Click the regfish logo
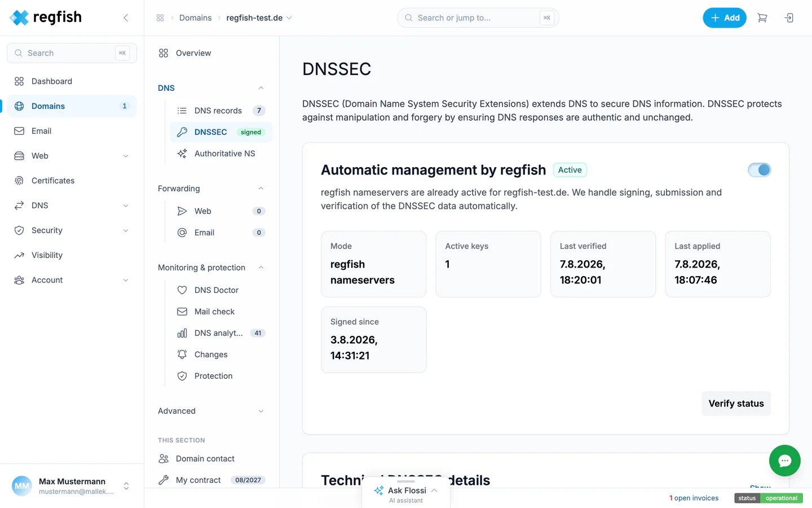The image size is (812, 508). click(x=46, y=17)
